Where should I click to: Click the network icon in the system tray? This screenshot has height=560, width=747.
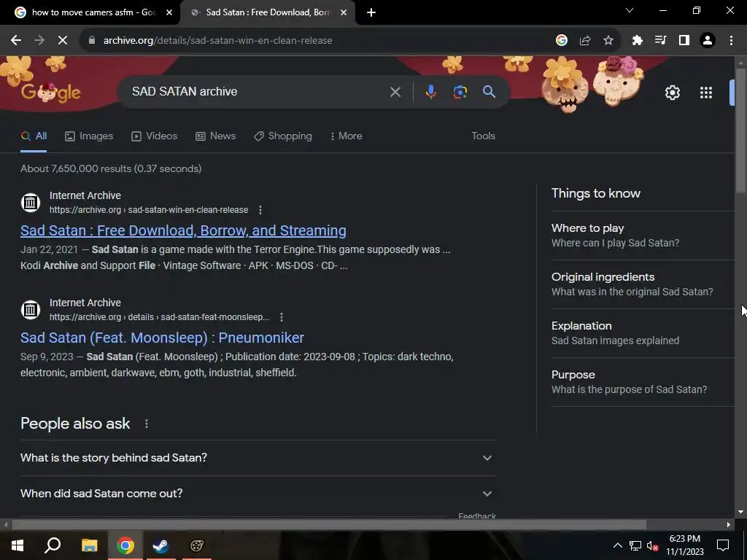635,545
